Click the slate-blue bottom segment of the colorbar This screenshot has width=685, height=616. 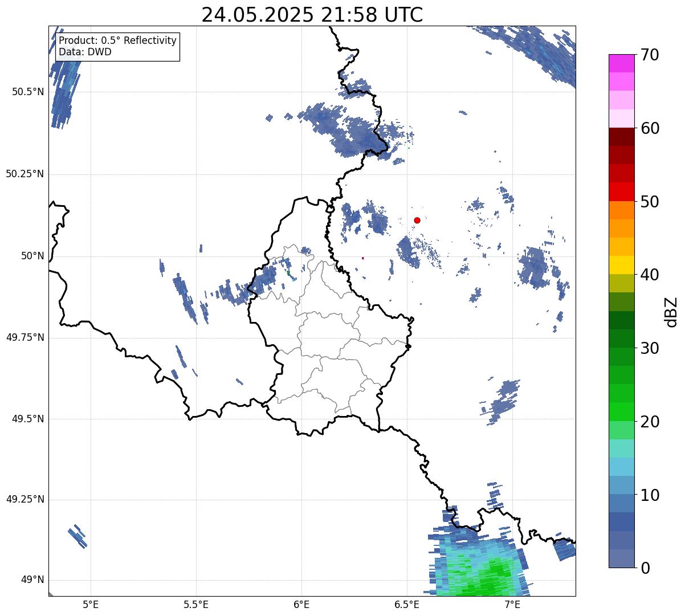tap(622, 558)
